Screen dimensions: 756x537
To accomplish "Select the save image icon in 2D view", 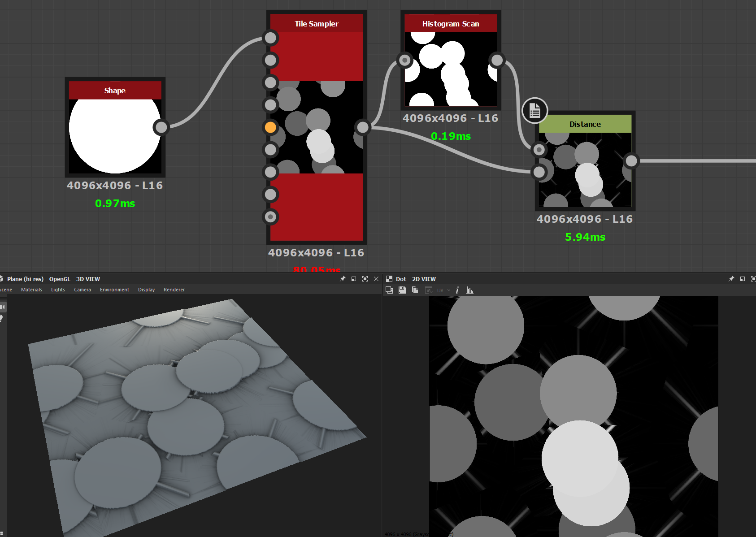I will tap(402, 290).
